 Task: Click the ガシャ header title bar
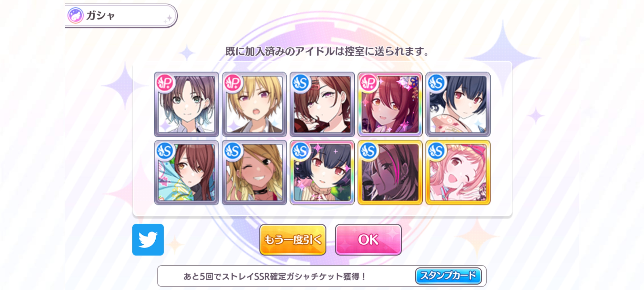coord(121,16)
